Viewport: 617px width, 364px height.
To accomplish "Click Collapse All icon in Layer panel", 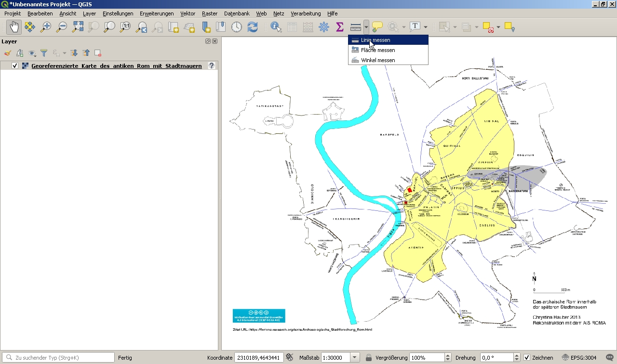I will (x=86, y=53).
